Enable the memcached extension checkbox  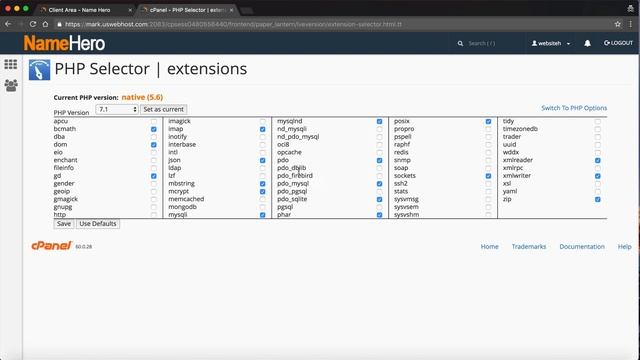tap(262, 199)
